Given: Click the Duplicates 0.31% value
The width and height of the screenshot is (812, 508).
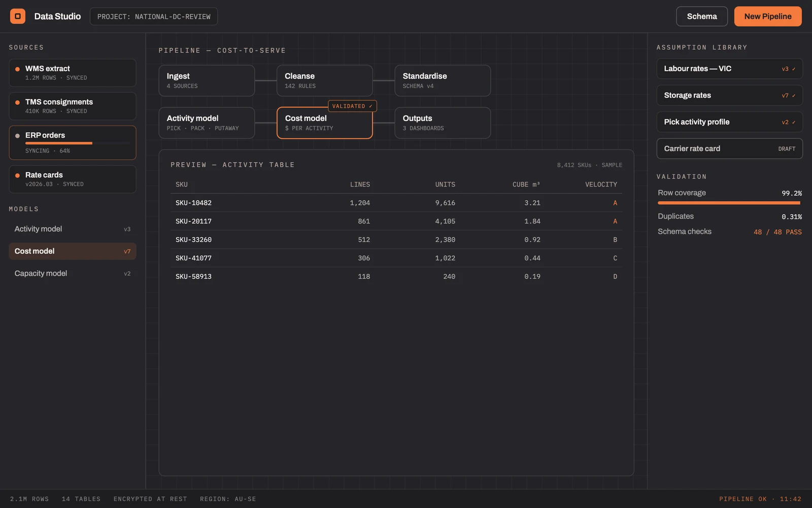Looking at the screenshot, I should pyautogui.click(x=792, y=217).
